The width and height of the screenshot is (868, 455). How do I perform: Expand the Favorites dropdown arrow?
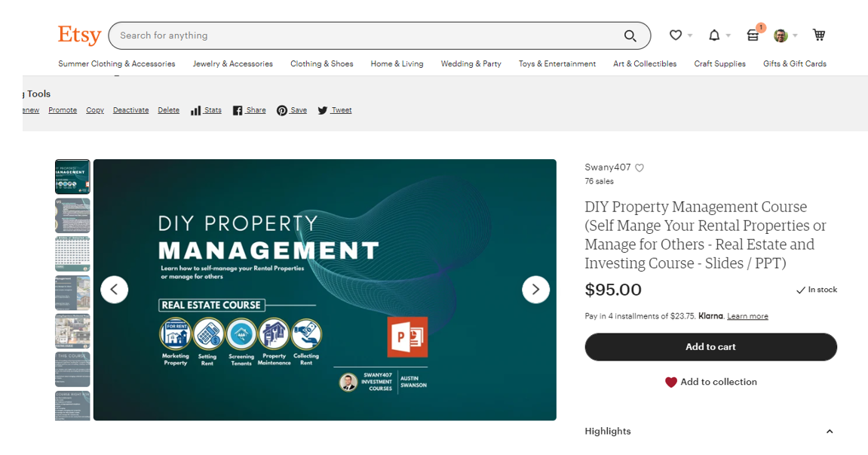690,35
